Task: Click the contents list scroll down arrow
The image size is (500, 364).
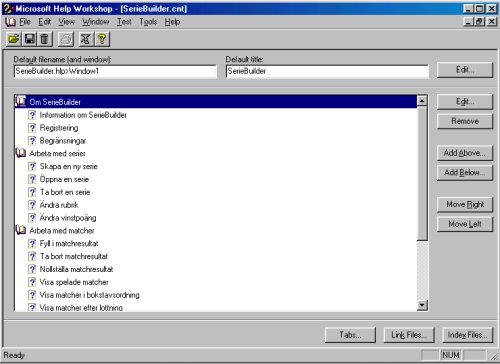Action: point(422,305)
